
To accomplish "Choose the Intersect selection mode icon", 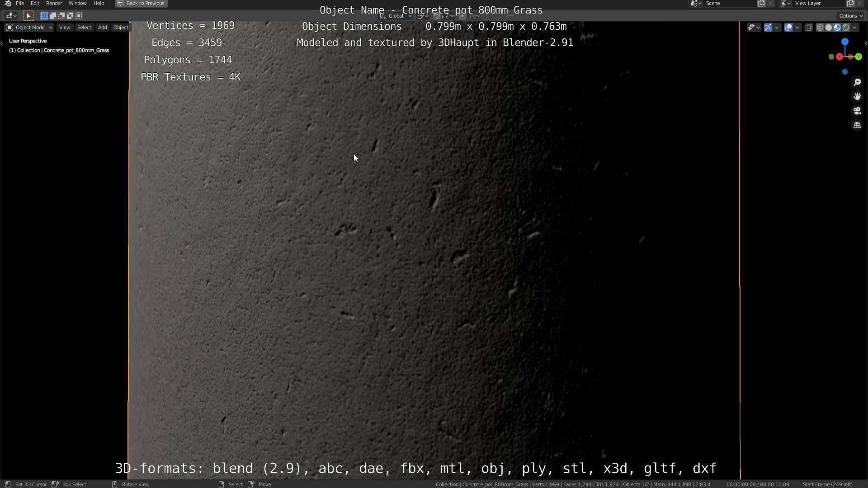I will tap(79, 16).
